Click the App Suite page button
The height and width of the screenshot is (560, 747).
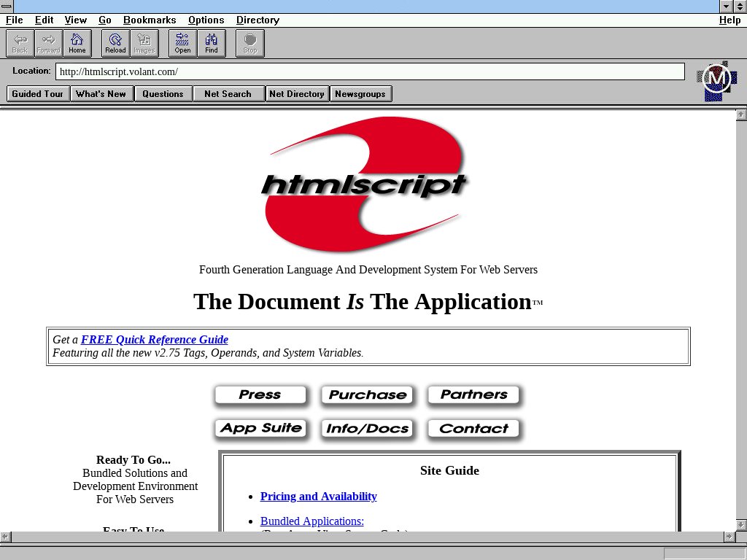(x=260, y=428)
